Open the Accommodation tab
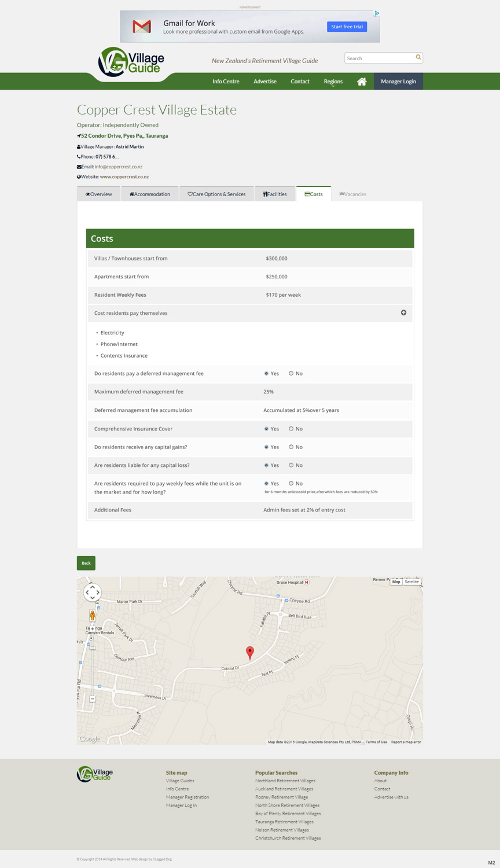This screenshot has width=500, height=868. point(149,194)
